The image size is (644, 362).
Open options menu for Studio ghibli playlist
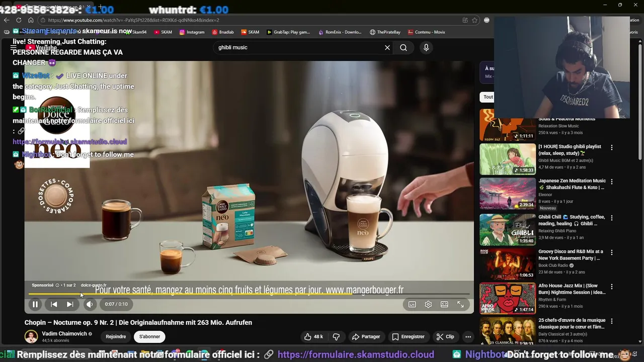pos(612,148)
